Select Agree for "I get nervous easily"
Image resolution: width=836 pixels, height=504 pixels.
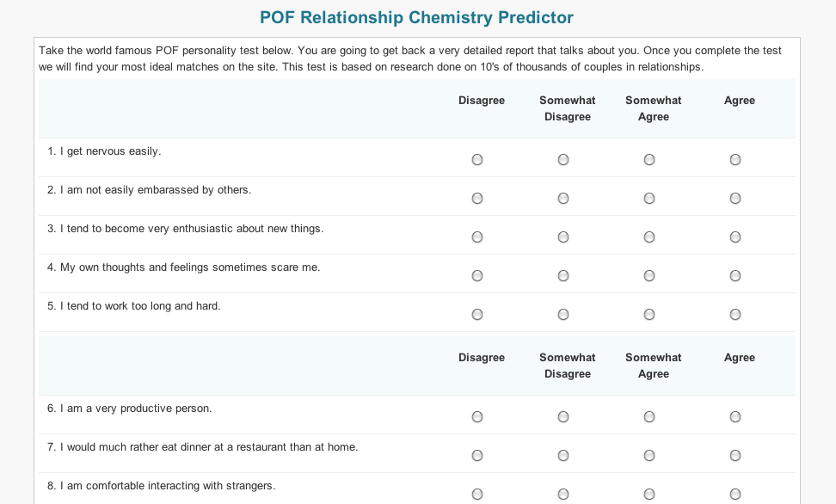pyautogui.click(x=735, y=159)
